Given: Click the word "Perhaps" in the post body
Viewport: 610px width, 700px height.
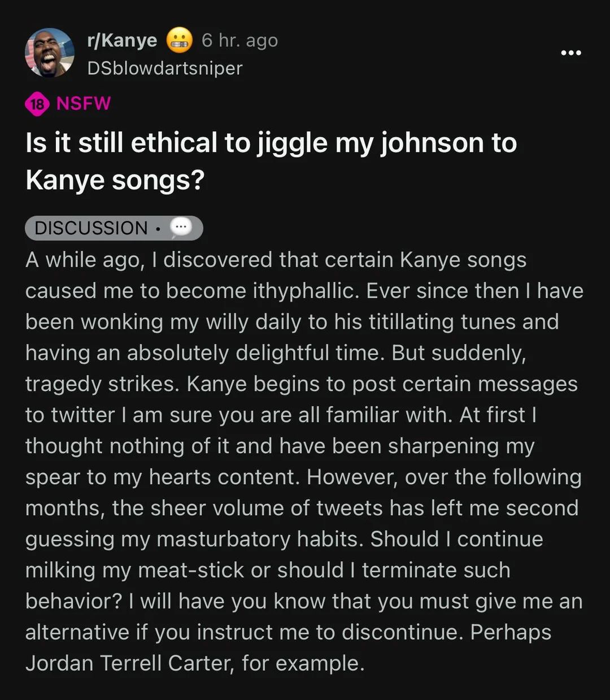Looking at the screenshot, I should click(x=511, y=632).
